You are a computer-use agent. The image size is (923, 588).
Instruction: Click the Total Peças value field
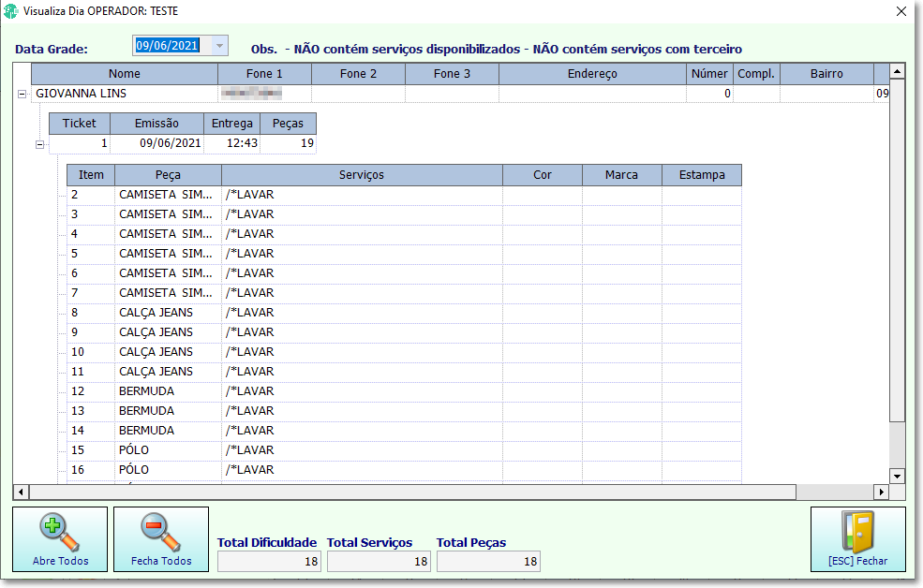point(488,562)
